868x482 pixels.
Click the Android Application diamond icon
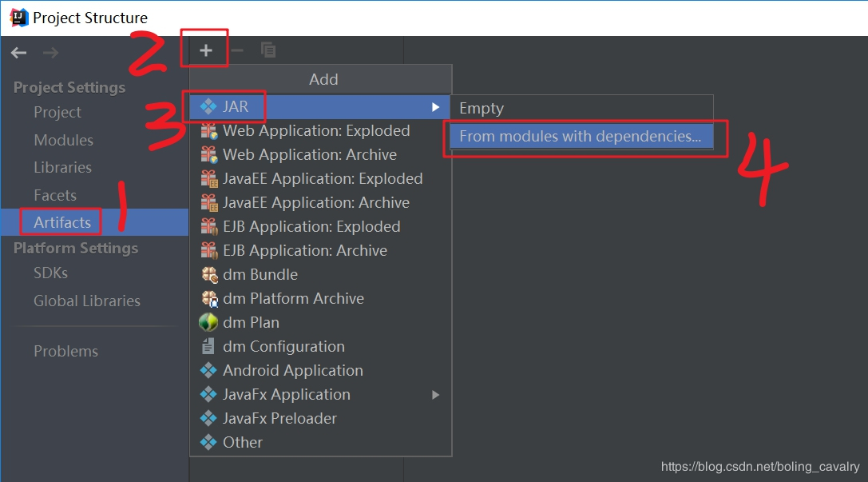point(208,370)
